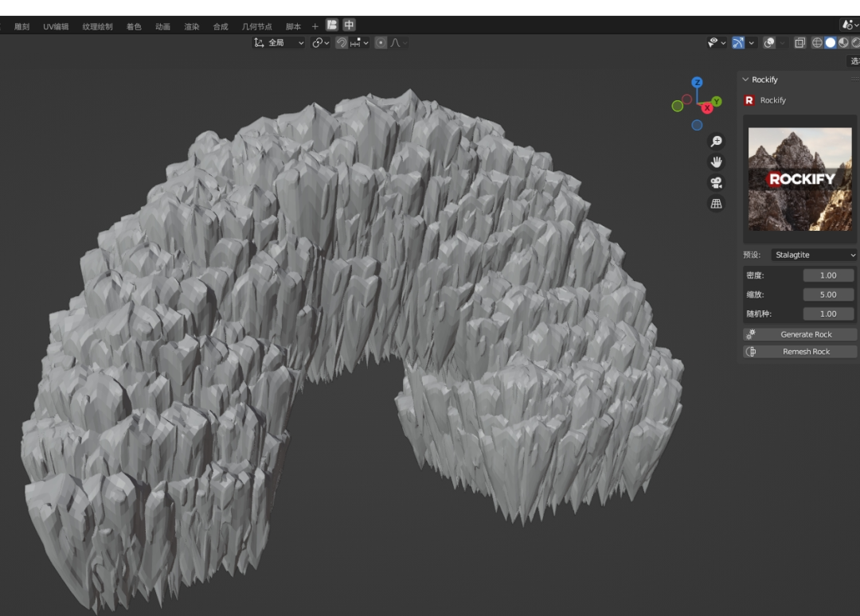Open proportional editing falloff curve menu
This screenshot has height=616, width=860.
[399, 43]
